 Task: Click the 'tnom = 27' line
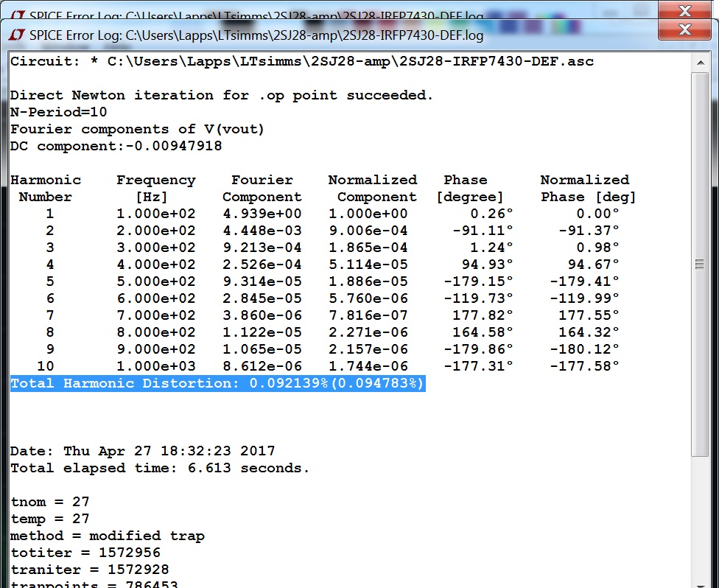tap(49, 503)
